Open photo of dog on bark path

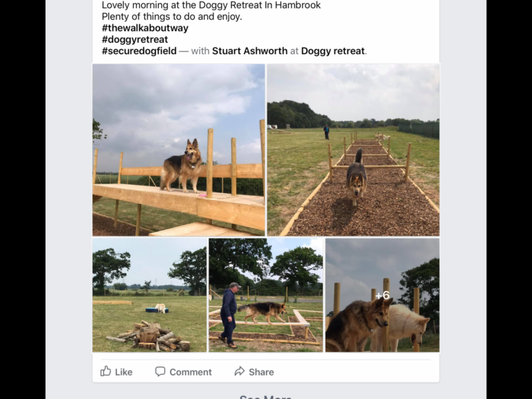[353, 150]
